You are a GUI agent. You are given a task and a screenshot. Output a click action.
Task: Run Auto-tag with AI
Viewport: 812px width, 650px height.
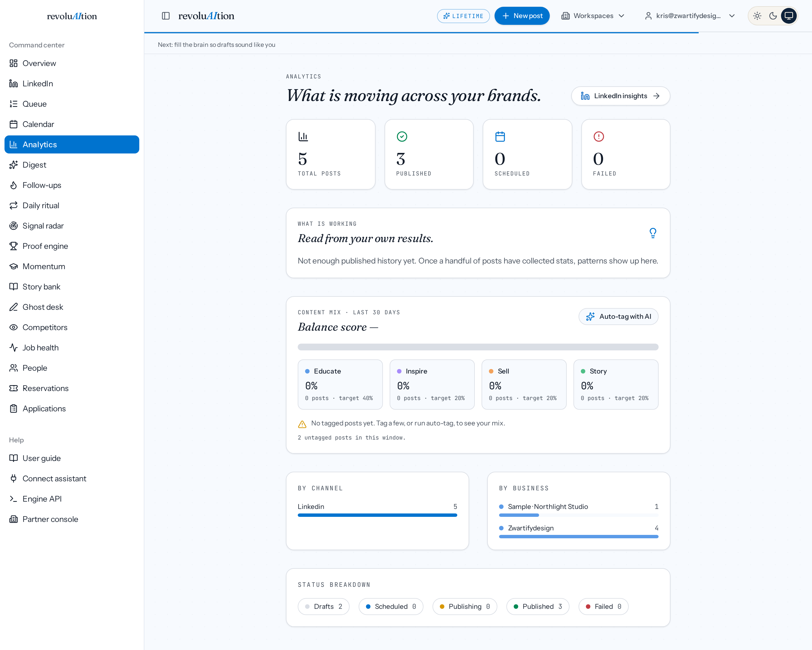click(x=618, y=317)
